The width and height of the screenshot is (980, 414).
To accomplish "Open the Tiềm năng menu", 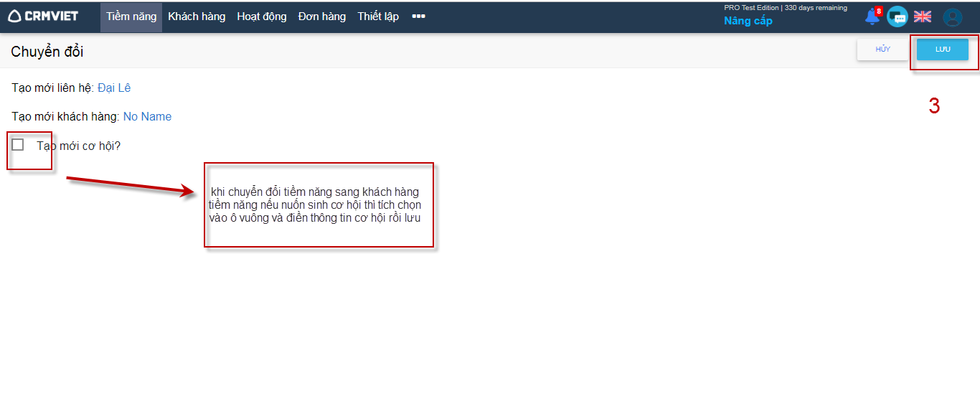I will pyautogui.click(x=131, y=17).
